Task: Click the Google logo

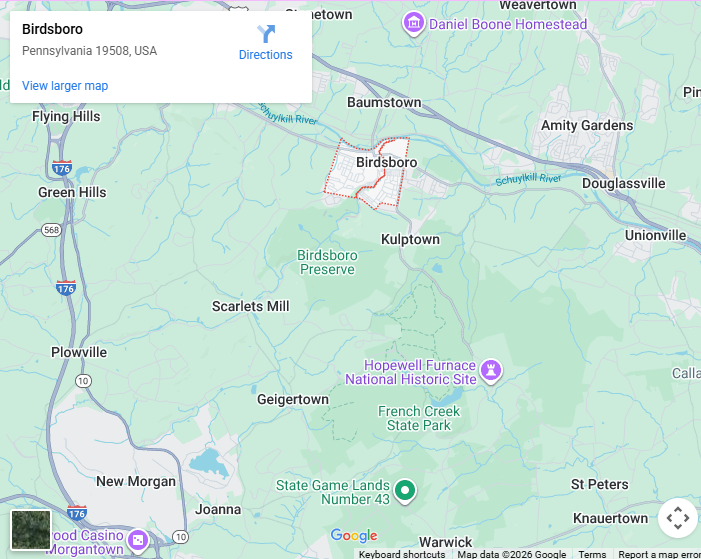Action: (354, 535)
